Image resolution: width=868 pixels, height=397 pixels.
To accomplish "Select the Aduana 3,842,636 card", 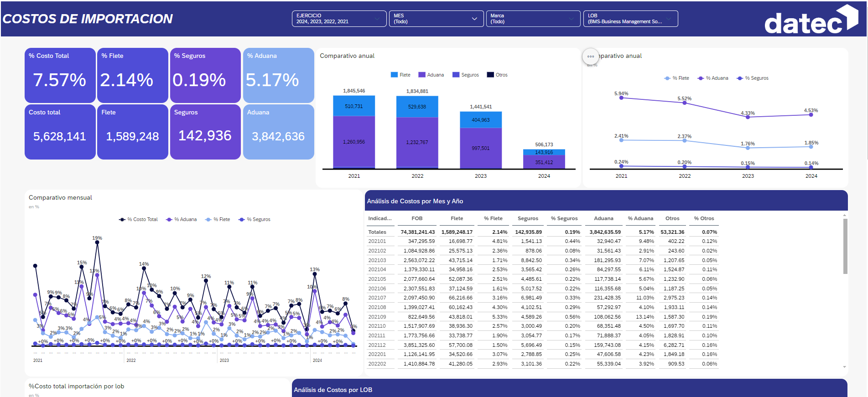I will tap(278, 132).
